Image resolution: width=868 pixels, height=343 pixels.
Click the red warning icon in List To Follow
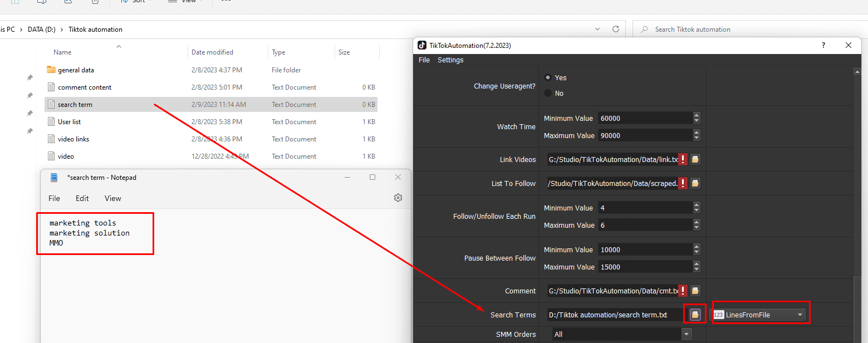click(683, 184)
